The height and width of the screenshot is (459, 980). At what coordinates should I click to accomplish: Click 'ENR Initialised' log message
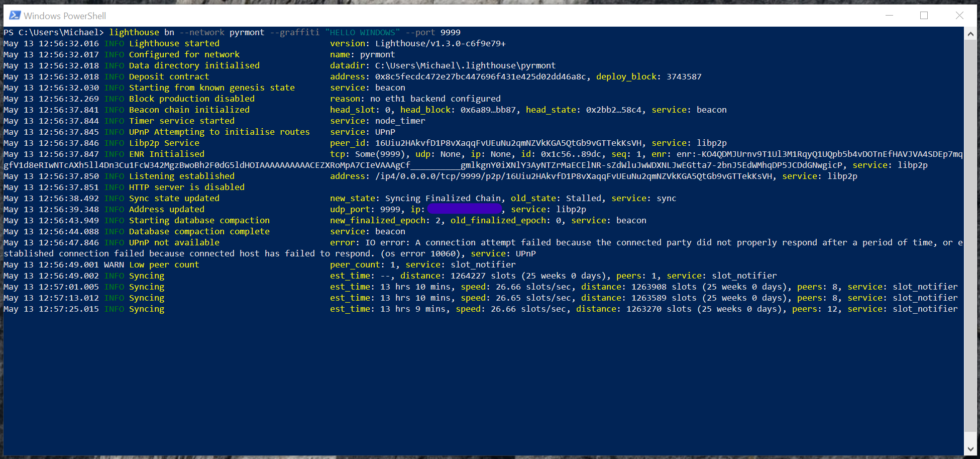click(x=167, y=154)
